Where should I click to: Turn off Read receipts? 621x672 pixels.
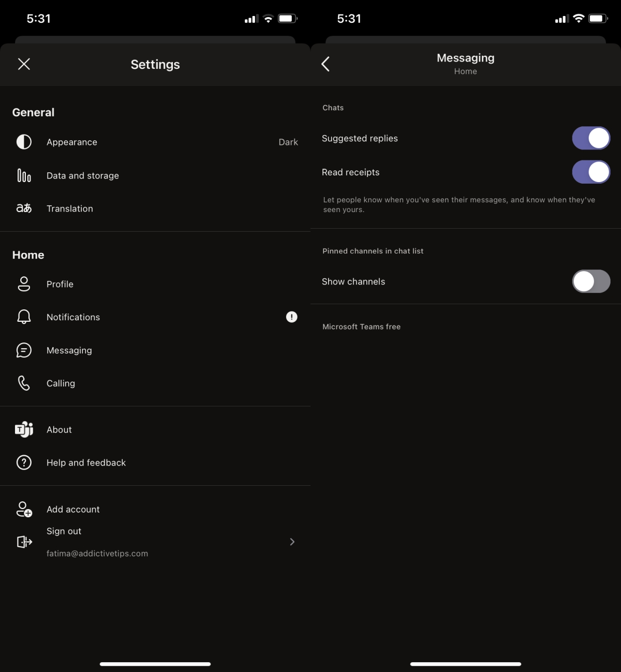591,172
